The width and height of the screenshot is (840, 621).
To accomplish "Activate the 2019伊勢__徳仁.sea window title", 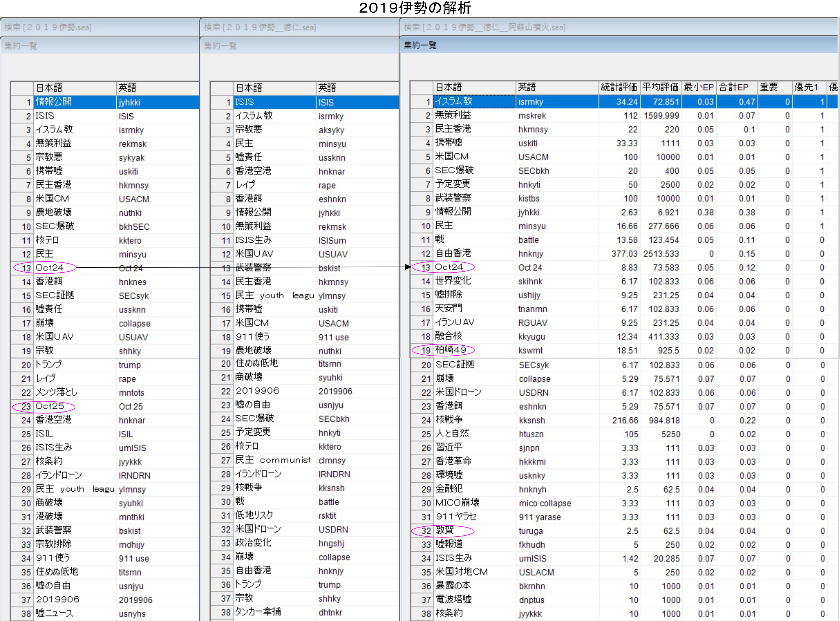I will (260, 27).
